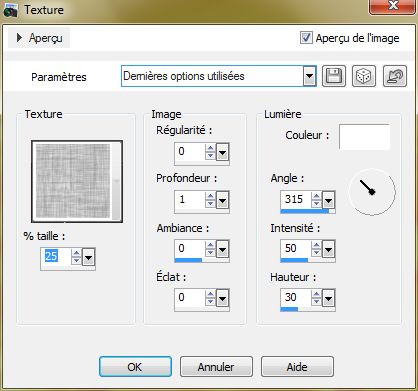Image resolution: width=418 pixels, height=391 pixels.
Task: Open the Profondeur slider dropdown arrow
Action: [x=223, y=201]
